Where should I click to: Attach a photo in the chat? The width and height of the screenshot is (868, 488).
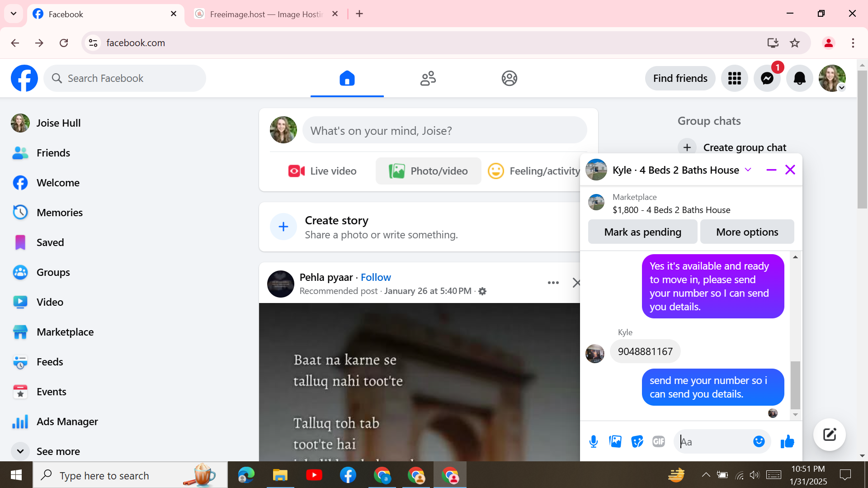click(x=615, y=441)
